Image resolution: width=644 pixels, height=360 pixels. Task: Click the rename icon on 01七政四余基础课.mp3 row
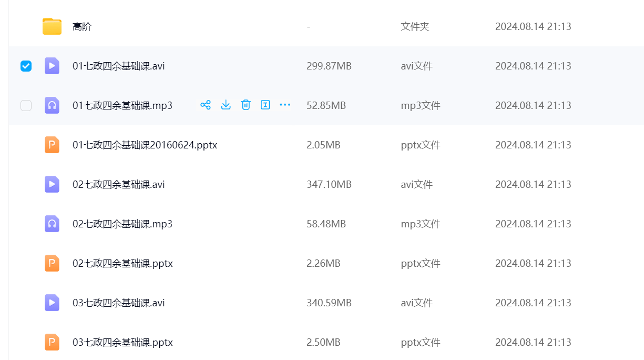click(x=265, y=105)
